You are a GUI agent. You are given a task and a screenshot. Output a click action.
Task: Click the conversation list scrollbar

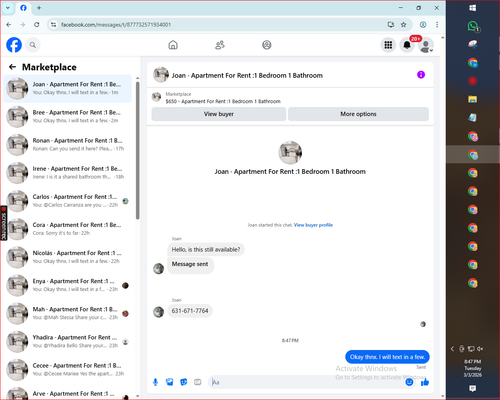click(x=137, y=150)
